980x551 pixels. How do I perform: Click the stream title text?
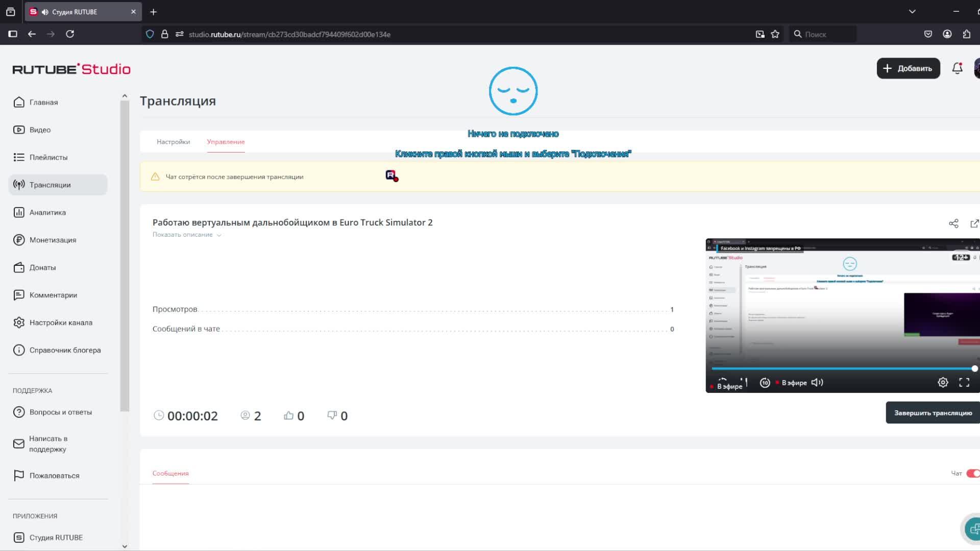[x=292, y=222]
